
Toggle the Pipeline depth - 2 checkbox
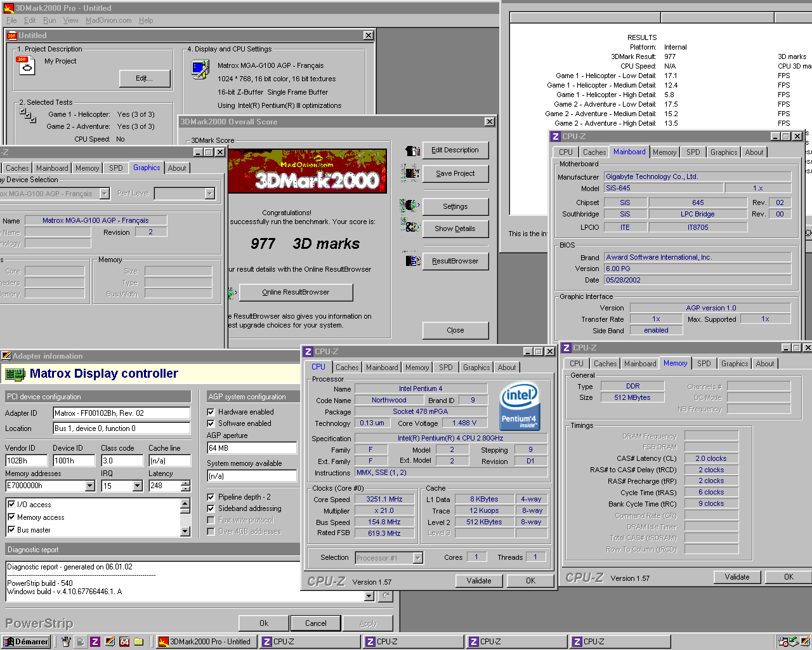(211, 497)
